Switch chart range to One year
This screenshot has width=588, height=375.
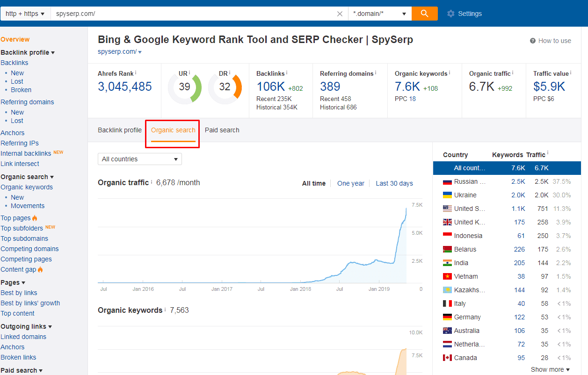(351, 183)
